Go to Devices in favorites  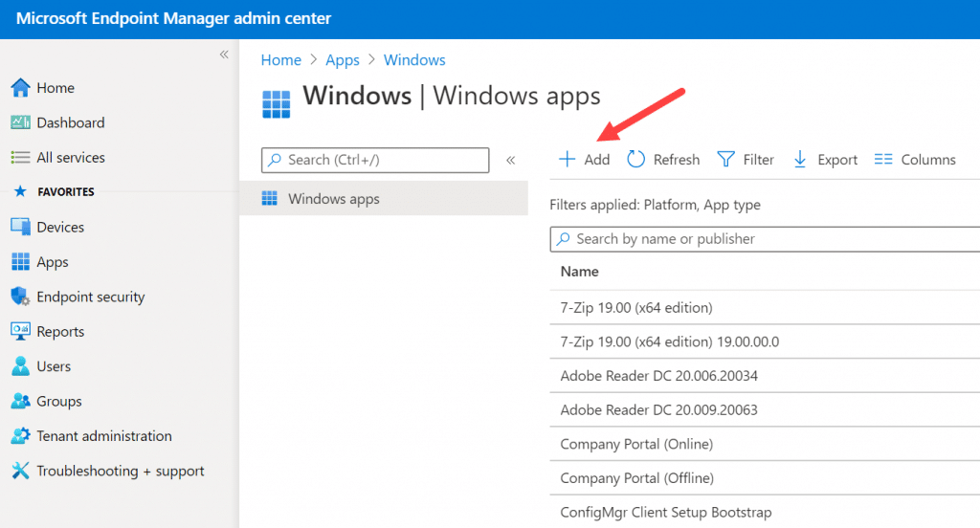(x=60, y=228)
